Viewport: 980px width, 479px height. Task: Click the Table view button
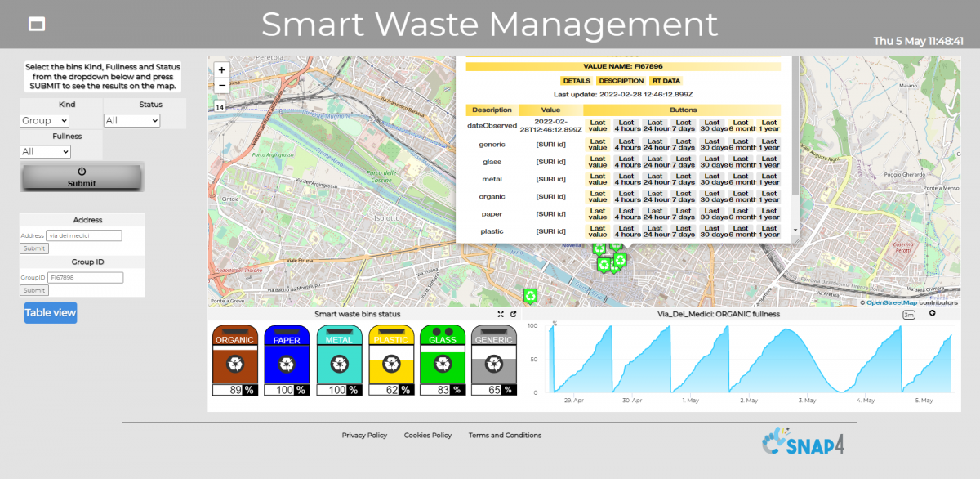pos(51,312)
